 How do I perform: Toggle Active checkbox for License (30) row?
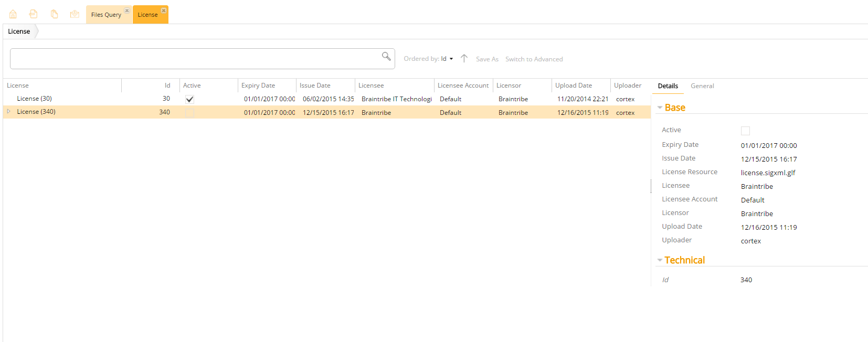pos(190,99)
